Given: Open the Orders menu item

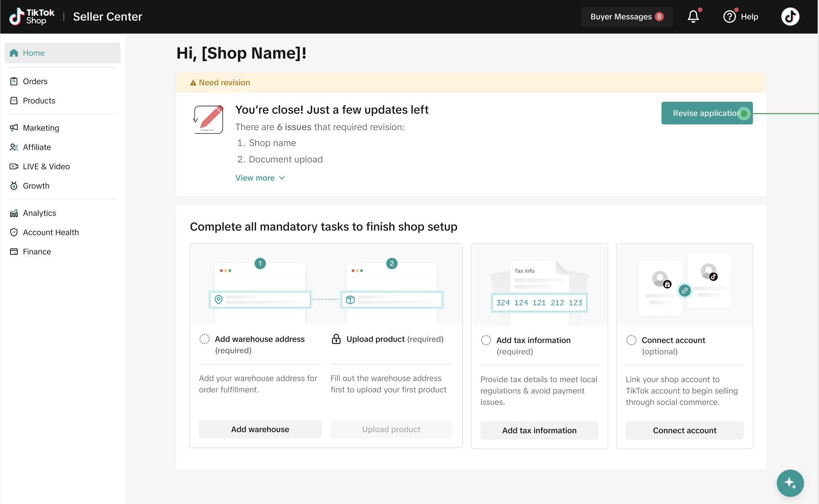Looking at the screenshot, I should click(x=35, y=81).
